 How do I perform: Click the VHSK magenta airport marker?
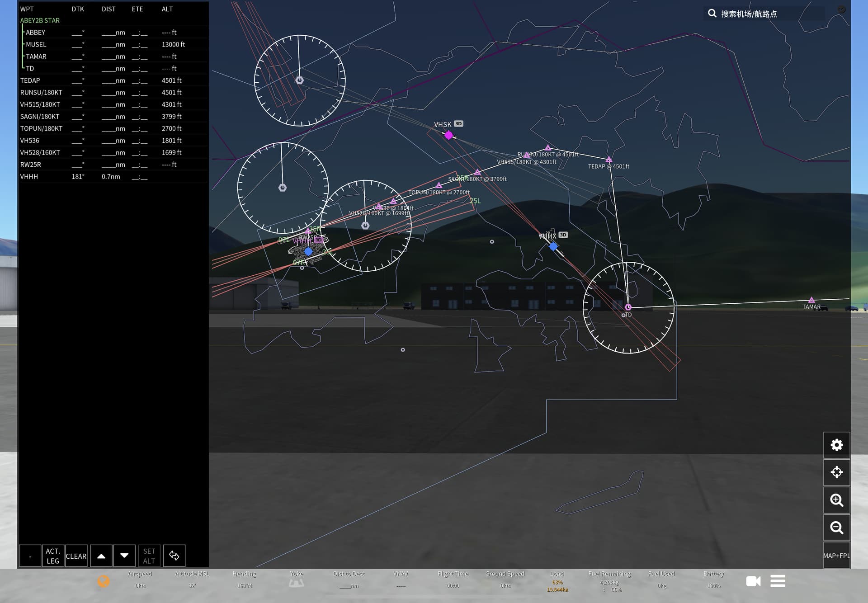click(x=448, y=135)
